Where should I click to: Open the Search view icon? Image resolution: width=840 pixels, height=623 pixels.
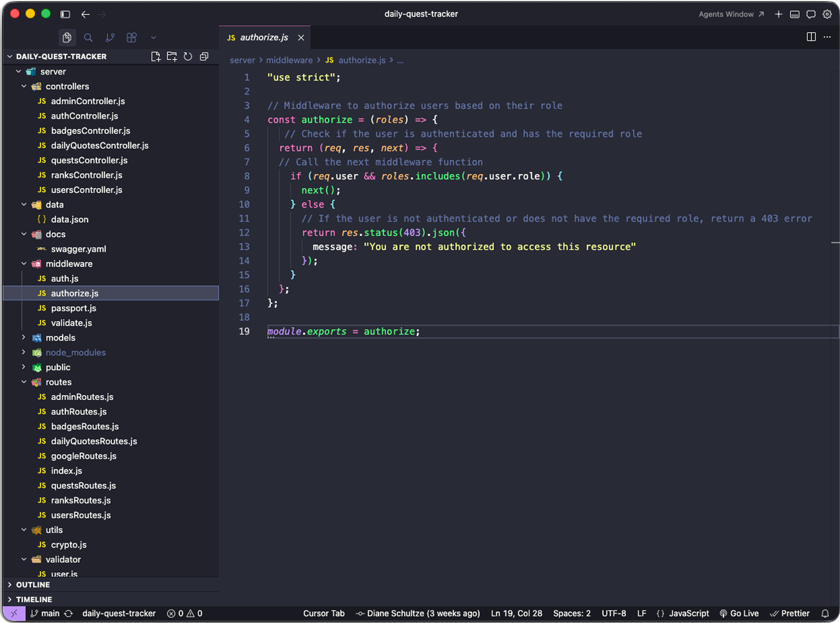[88, 37]
